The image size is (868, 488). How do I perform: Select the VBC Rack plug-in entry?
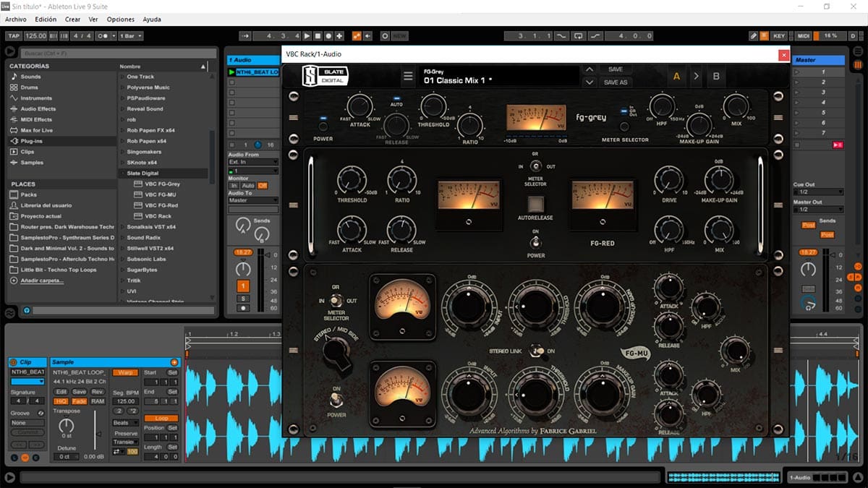click(158, 216)
